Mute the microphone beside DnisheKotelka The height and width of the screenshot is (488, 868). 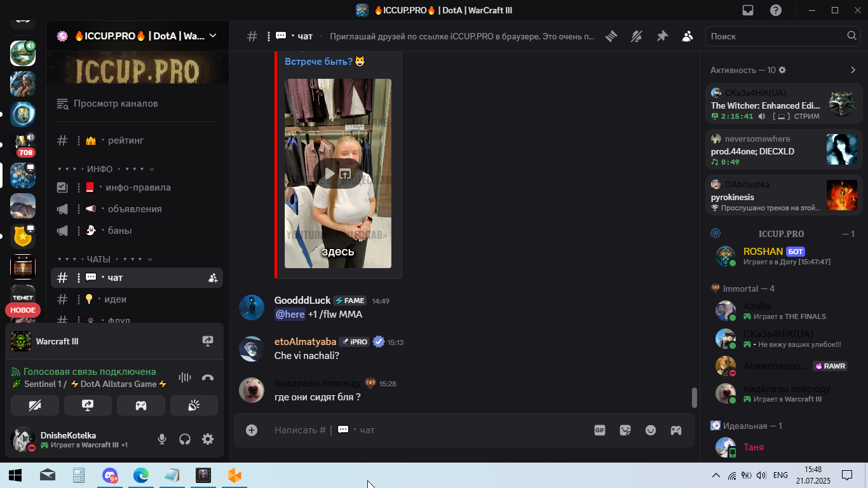(x=162, y=439)
